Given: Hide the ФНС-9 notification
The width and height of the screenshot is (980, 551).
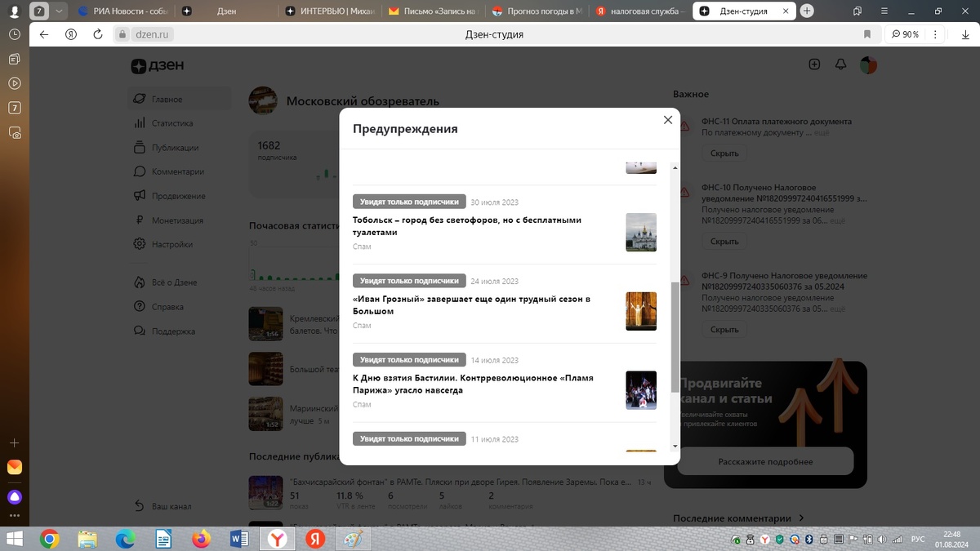Looking at the screenshot, I should [724, 330].
